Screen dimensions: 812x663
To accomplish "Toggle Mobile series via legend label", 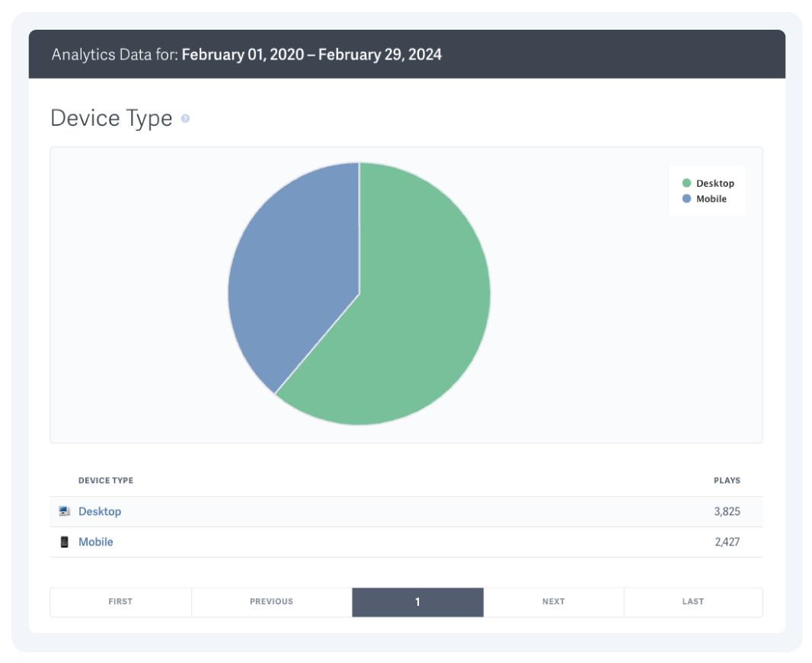I will [711, 199].
